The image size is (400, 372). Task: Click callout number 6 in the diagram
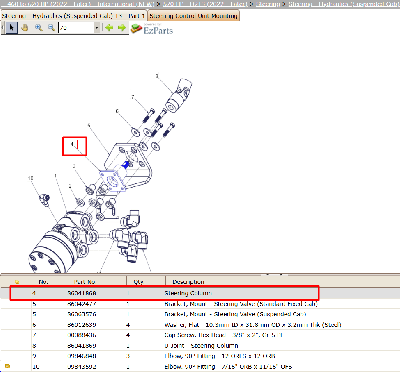pyautogui.click(x=117, y=111)
